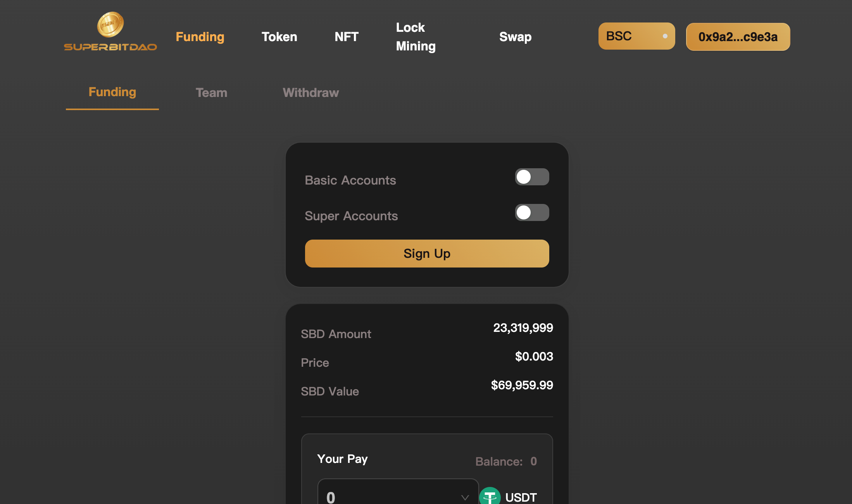Screen dimensions: 852x504
Task: Switch to the Withdraw tab
Action: 310,93
